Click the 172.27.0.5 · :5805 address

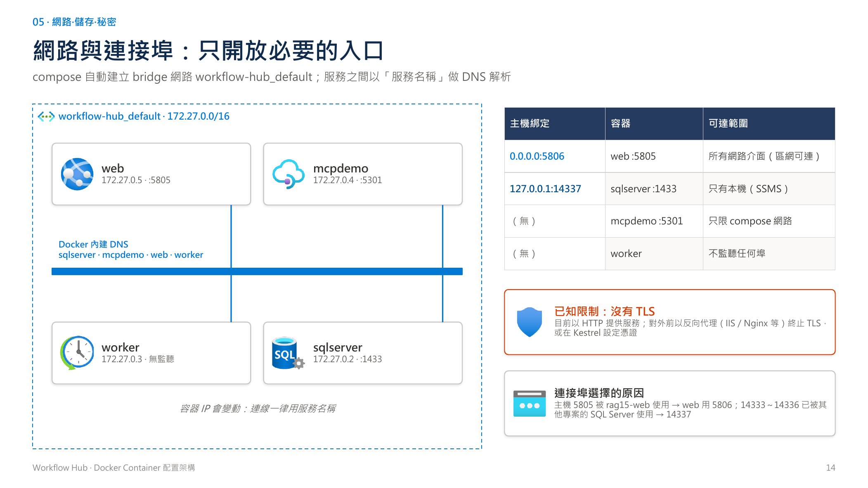click(x=136, y=180)
